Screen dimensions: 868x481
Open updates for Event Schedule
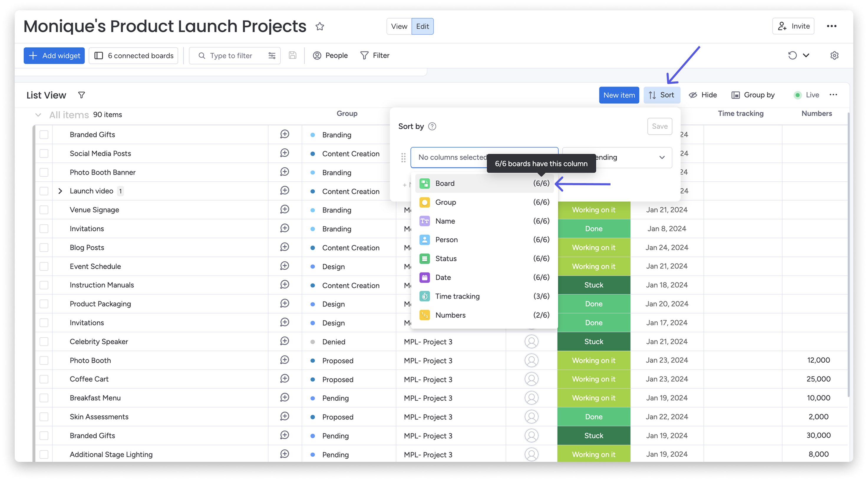tap(285, 266)
